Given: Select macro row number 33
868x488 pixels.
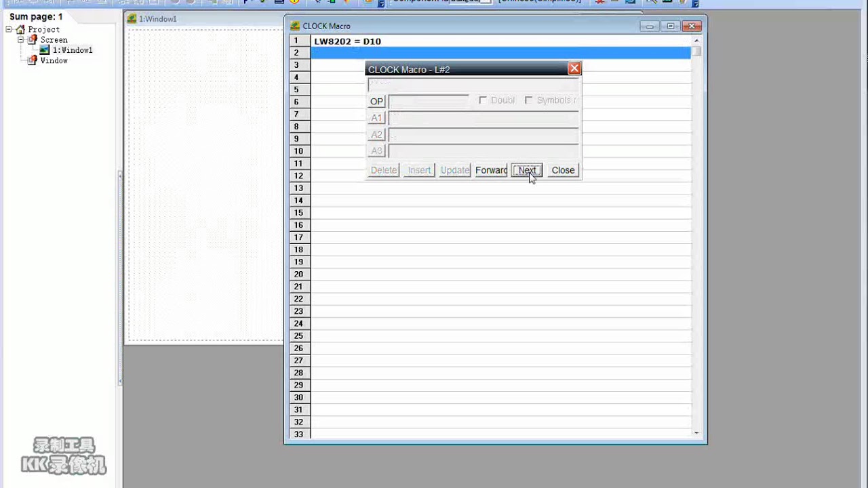Looking at the screenshot, I should tap(298, 434).
